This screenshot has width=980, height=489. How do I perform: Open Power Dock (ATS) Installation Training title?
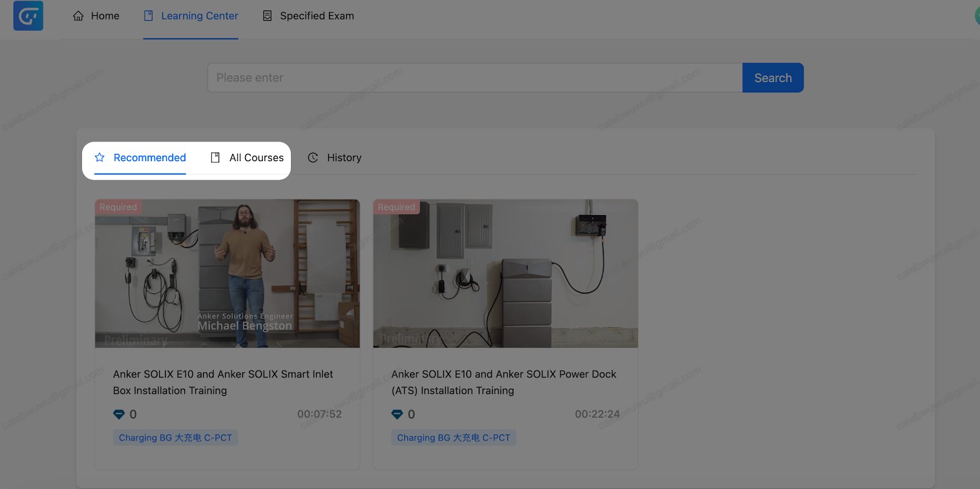click(503, 382)
